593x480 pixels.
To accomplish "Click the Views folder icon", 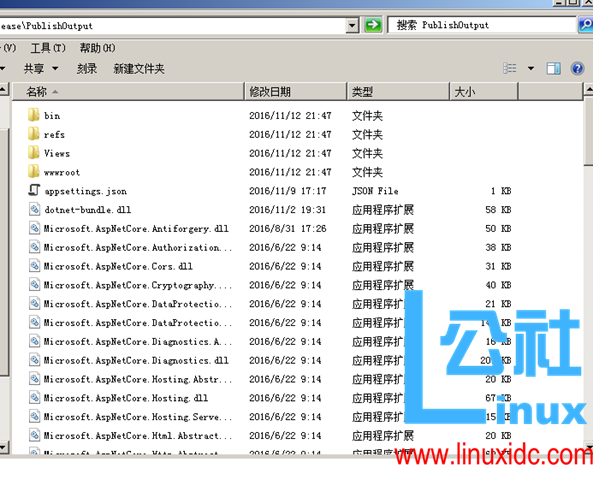I will coord(33,153).
